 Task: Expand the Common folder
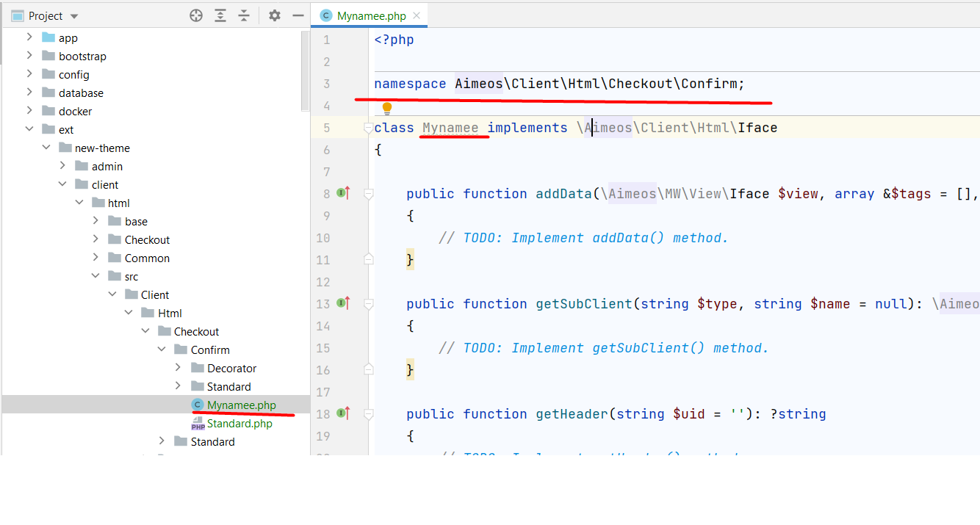[x=96, y=258]
